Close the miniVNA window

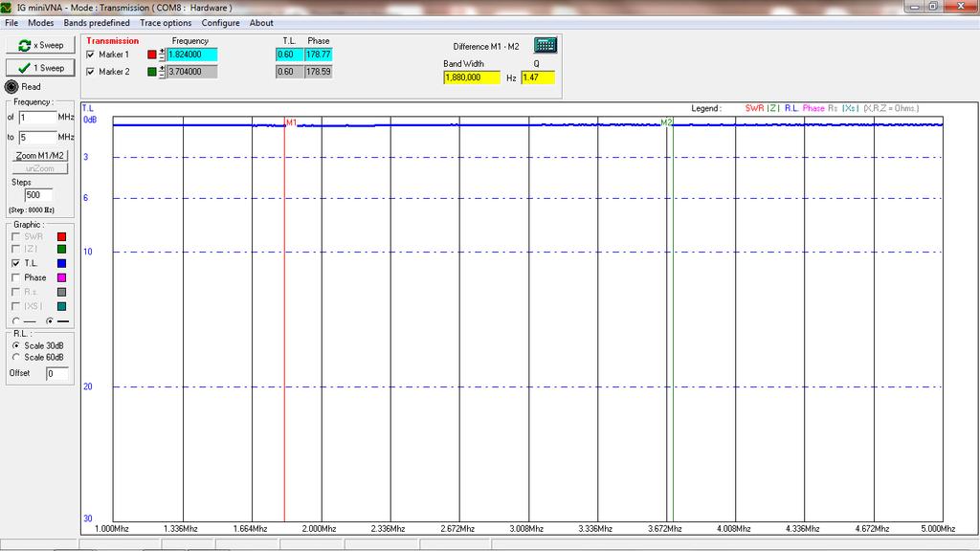(961, 7)
